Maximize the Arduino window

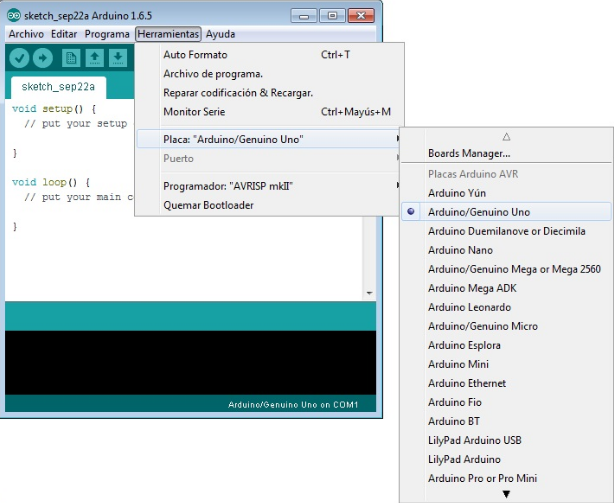[x=332, y=16]
